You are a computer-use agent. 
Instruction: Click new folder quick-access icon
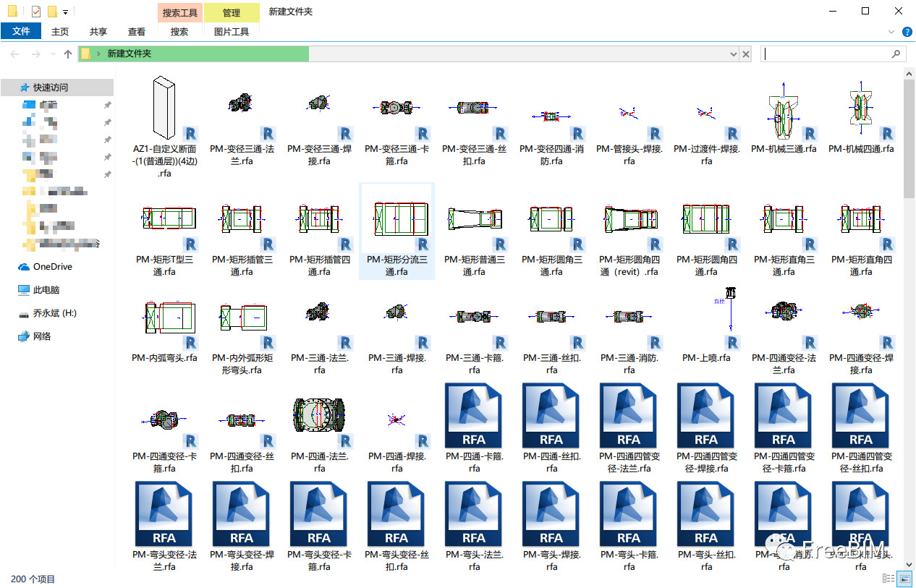click(x=52, y=12)
